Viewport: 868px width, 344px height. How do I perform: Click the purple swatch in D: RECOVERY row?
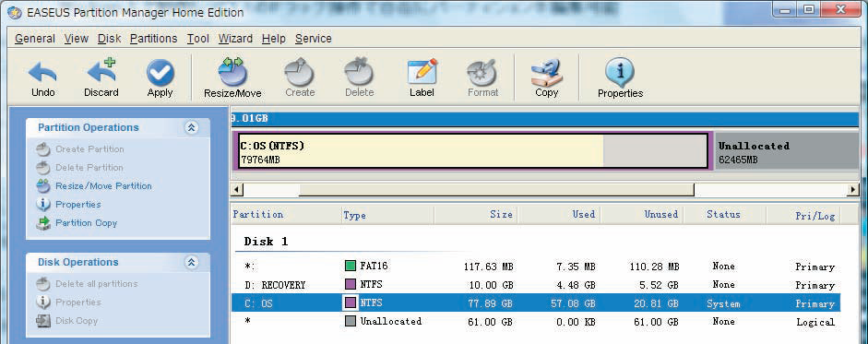tap(350, 285)
